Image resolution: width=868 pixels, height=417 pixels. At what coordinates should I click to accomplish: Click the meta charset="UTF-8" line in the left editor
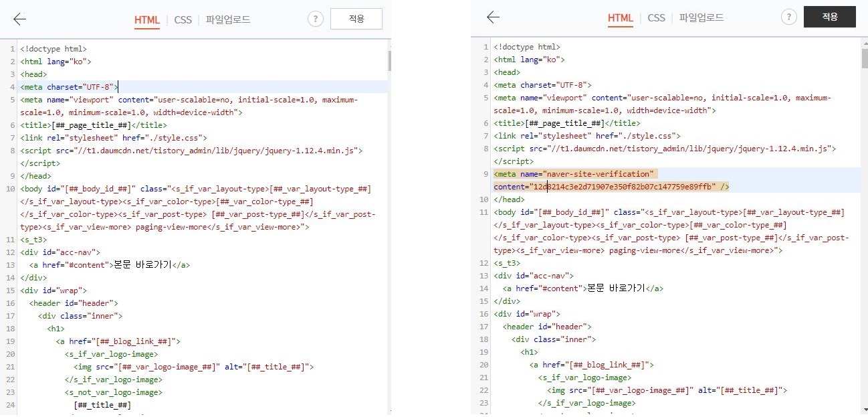(x=69, y=86)
